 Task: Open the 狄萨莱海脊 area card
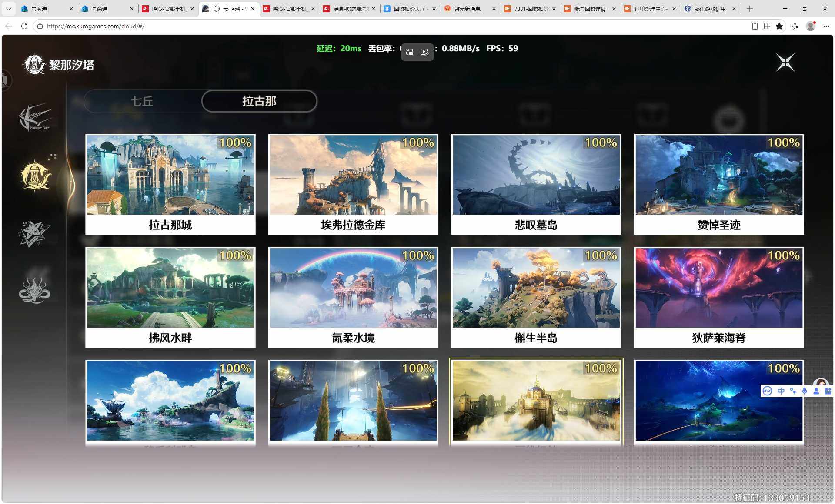click(x=719, y=297)
